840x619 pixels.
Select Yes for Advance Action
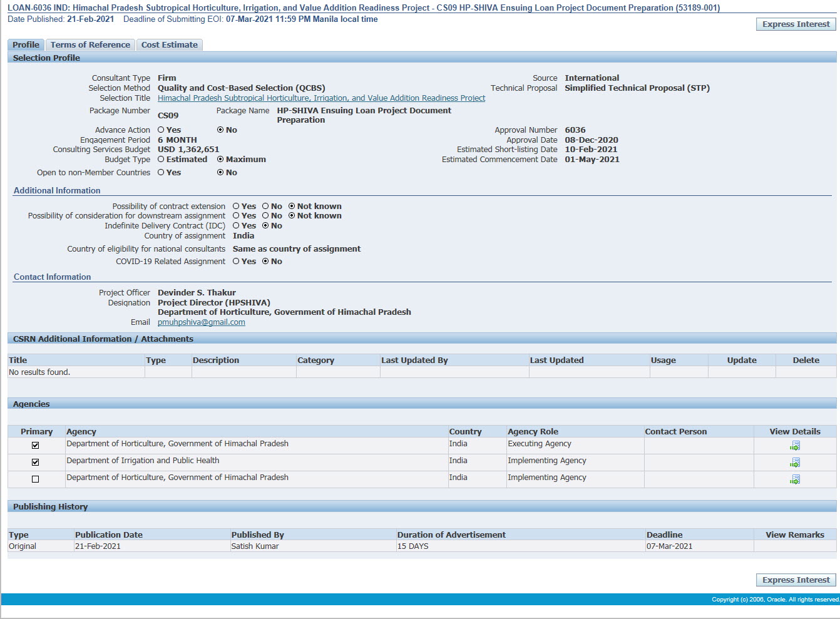point(161,130)
